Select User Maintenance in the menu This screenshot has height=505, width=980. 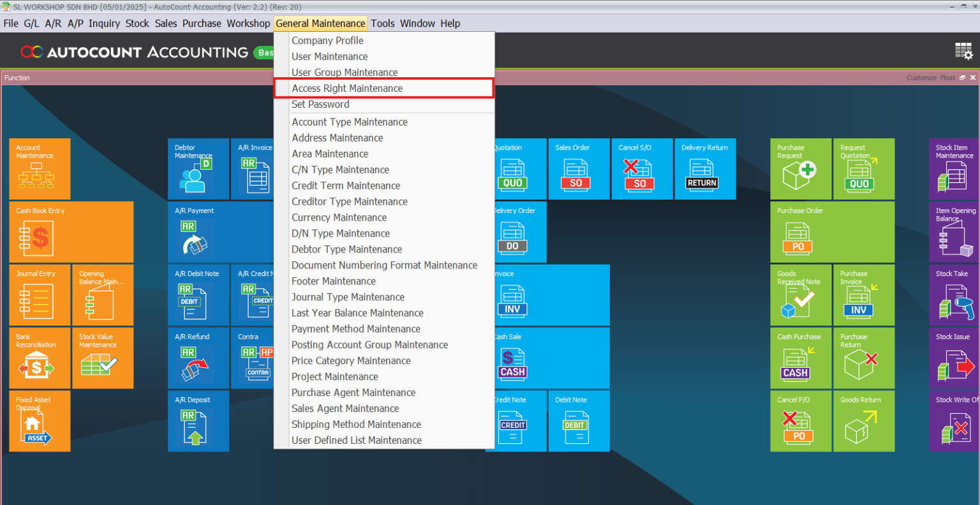[x=384, y=57]
